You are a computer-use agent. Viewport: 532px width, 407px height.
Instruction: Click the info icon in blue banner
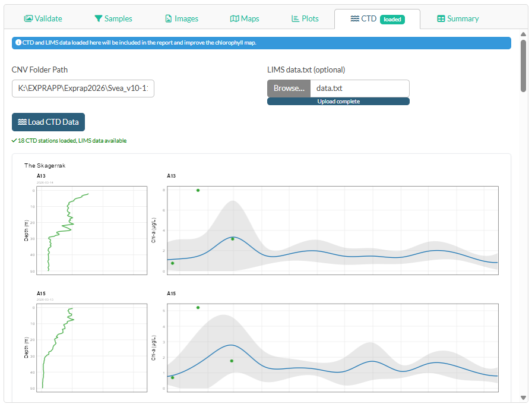[x=18, y=43]
